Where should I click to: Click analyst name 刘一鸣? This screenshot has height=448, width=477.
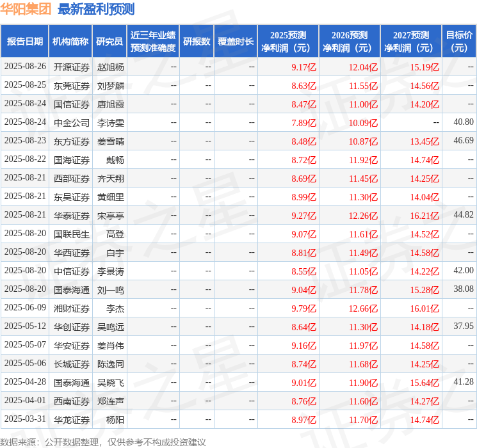coord(110,290)
